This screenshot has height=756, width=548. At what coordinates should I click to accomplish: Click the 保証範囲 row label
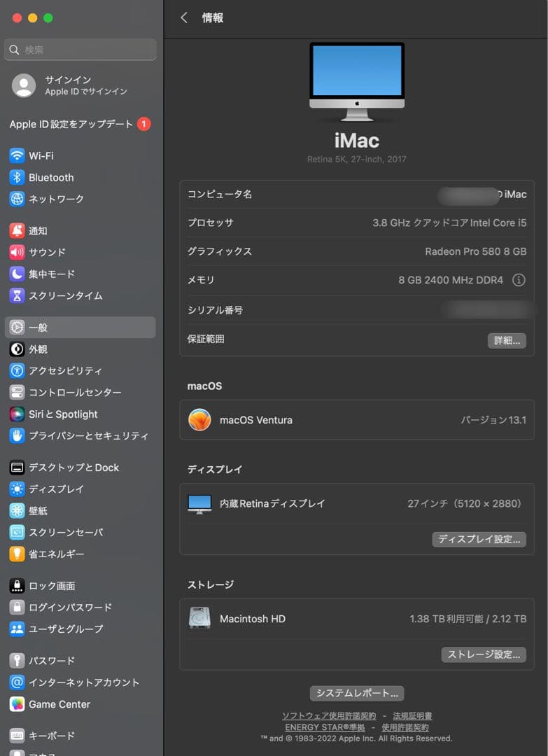coord(206,339)
